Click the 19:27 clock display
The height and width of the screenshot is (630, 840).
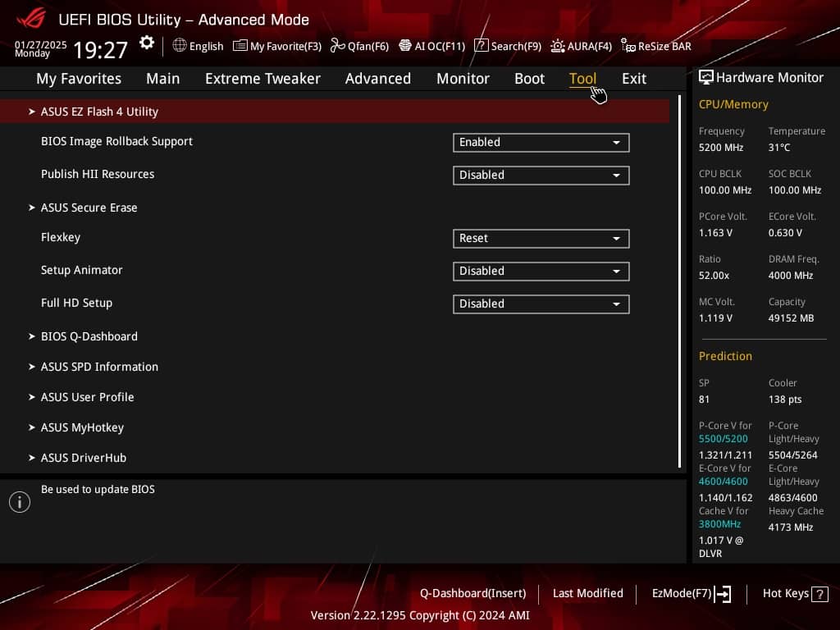(x=100, y=50)
